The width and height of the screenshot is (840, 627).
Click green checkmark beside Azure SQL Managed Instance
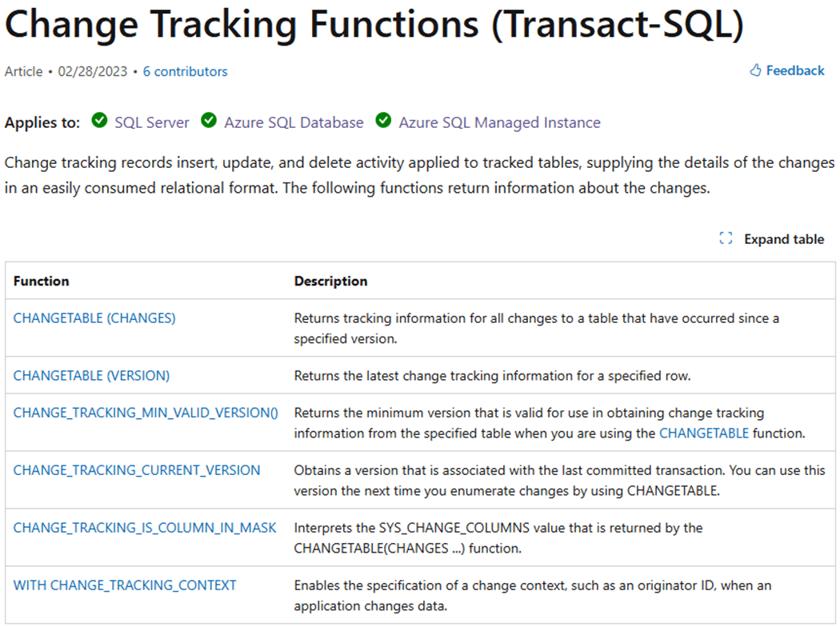383,121
